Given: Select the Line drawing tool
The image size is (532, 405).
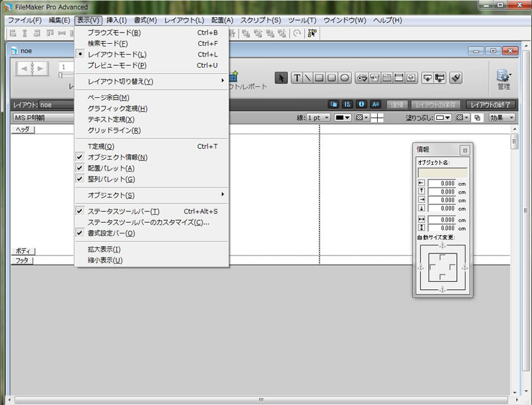Looking at the screenshot, I should [x=309, y=78].
